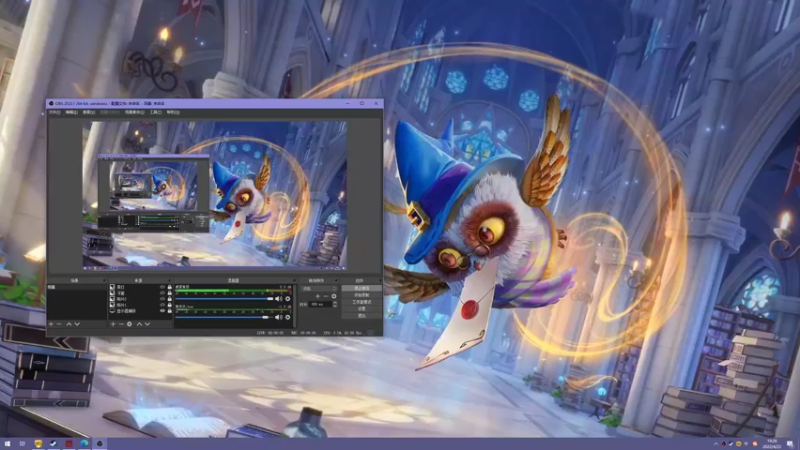Decrease transition duration with the down stepper
The width and height of the screenshot is (800, 450).
click(x=335, y=306)
